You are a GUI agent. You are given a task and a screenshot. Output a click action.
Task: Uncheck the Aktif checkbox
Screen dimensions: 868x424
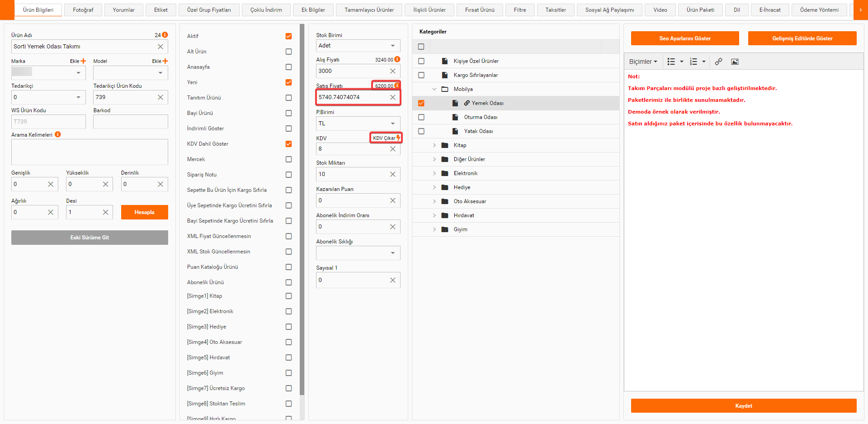[x=288, y=36]
